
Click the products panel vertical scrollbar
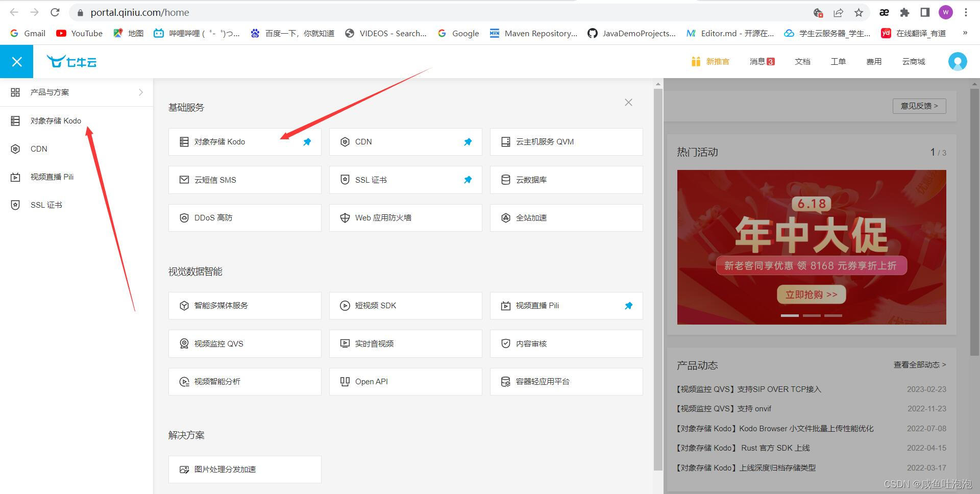[x=658, y=279]
